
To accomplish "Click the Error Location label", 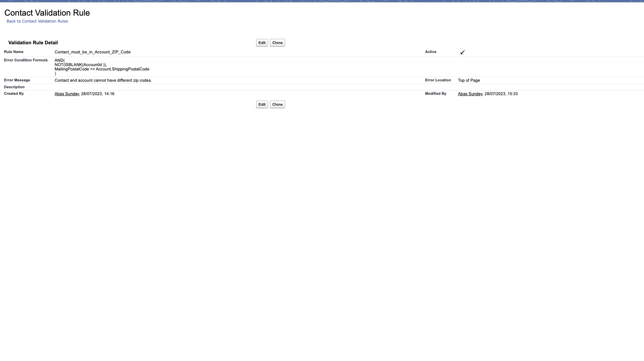I will point(438,80).
